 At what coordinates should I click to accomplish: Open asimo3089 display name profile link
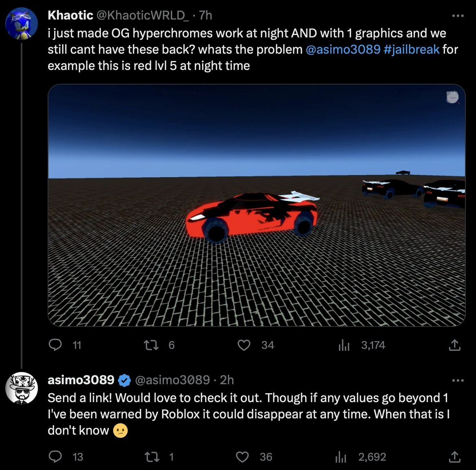coord(81,380)
